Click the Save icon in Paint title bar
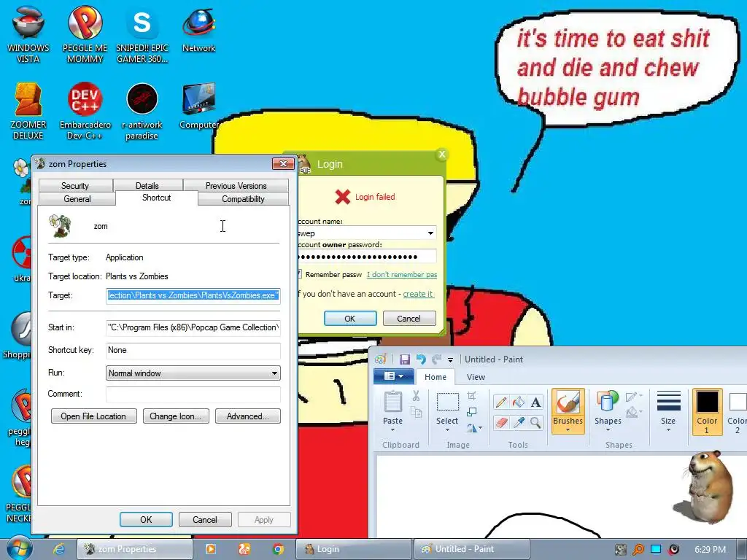Viewport: 747px width, 560px height. (x=404, y=359)
